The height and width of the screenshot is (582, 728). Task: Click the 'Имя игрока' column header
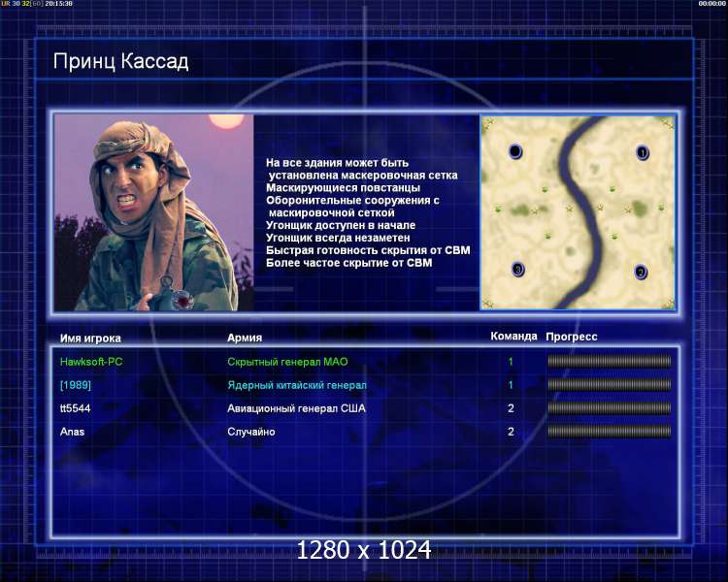coord(90,339)
